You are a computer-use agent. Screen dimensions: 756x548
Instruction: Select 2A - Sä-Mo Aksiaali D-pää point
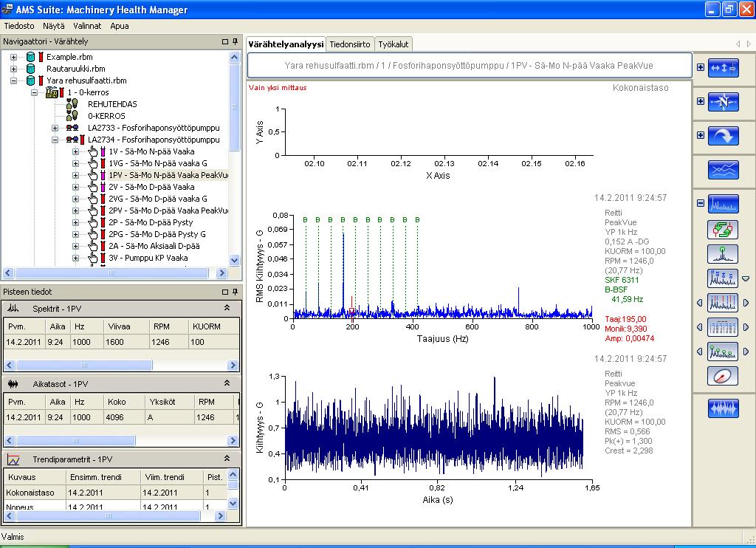154,246
